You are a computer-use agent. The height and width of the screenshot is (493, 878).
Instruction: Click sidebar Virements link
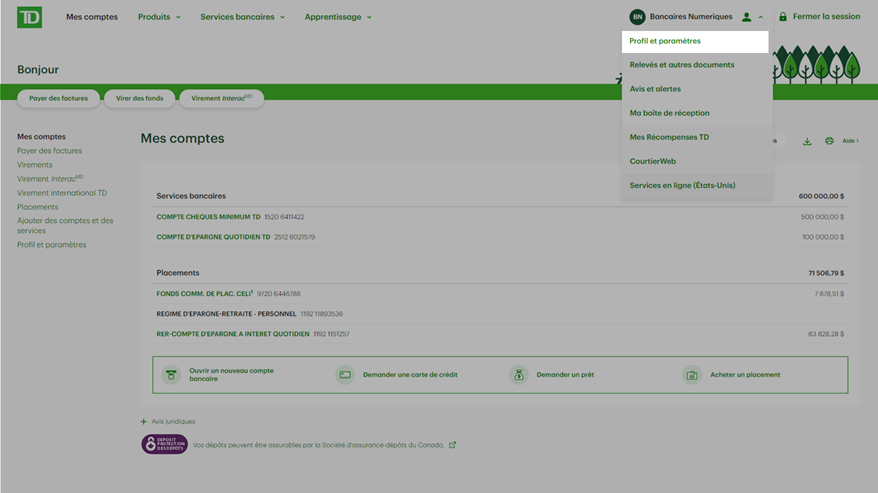coord(35,165)
